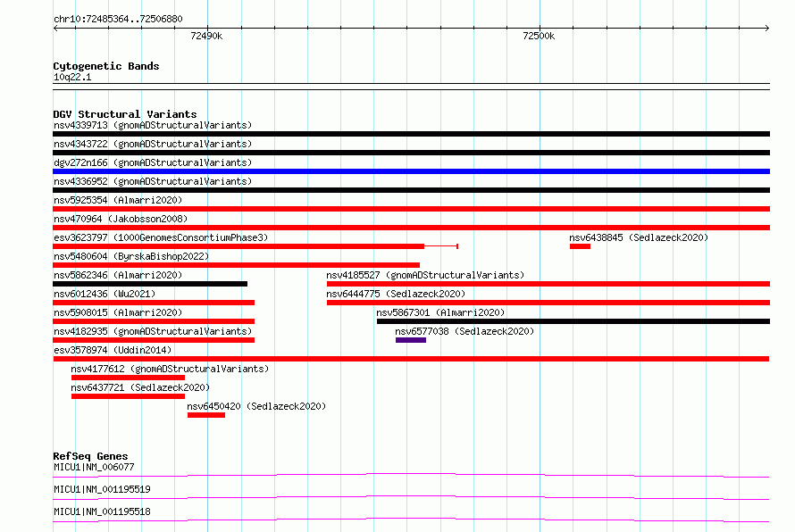The height and width of the screenshot is (532, 795).
Task: Click the black bar under nsv4343722
Action: (x=411, y=153)
